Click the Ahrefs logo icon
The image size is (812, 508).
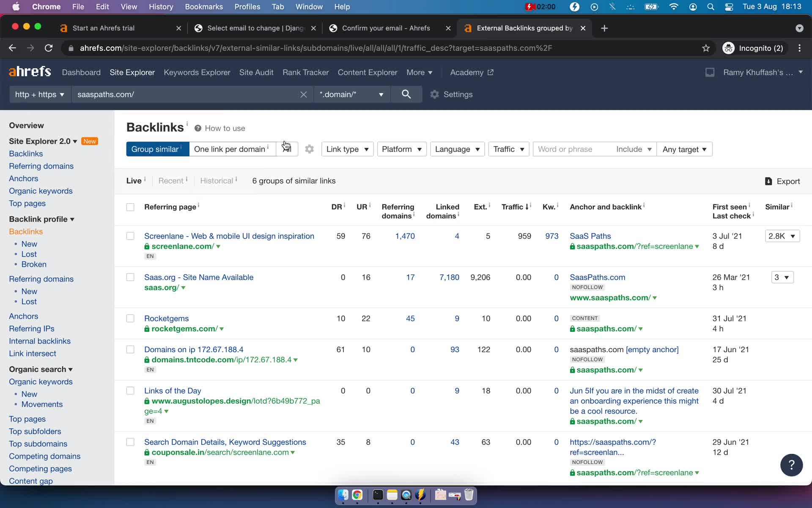29,72
